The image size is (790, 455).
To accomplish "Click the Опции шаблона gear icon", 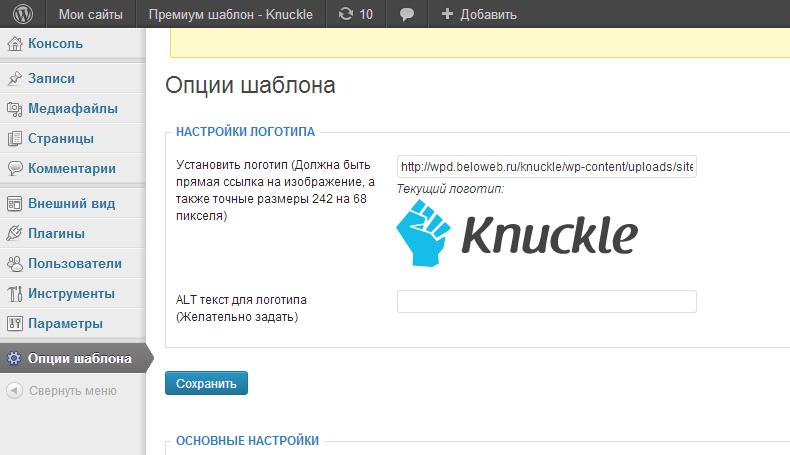I will point(14,358).
